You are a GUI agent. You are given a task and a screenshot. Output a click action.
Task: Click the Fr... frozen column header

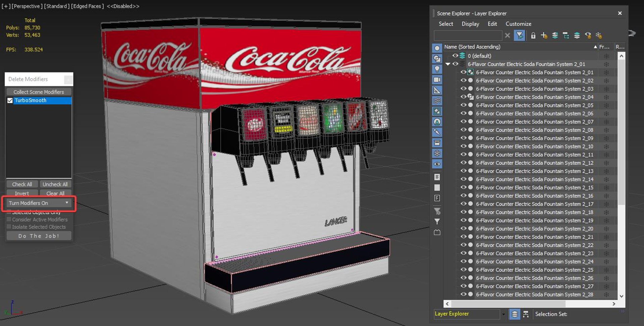coord(604,47)
